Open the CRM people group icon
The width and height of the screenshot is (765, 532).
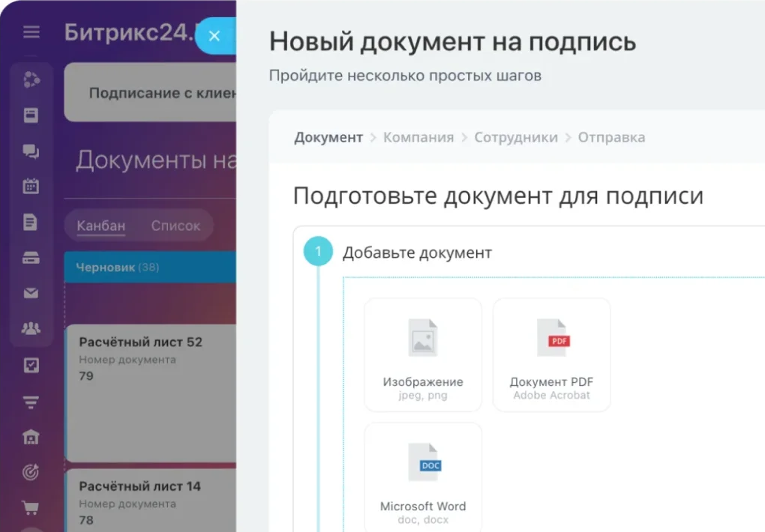click(x=31, y=328)
